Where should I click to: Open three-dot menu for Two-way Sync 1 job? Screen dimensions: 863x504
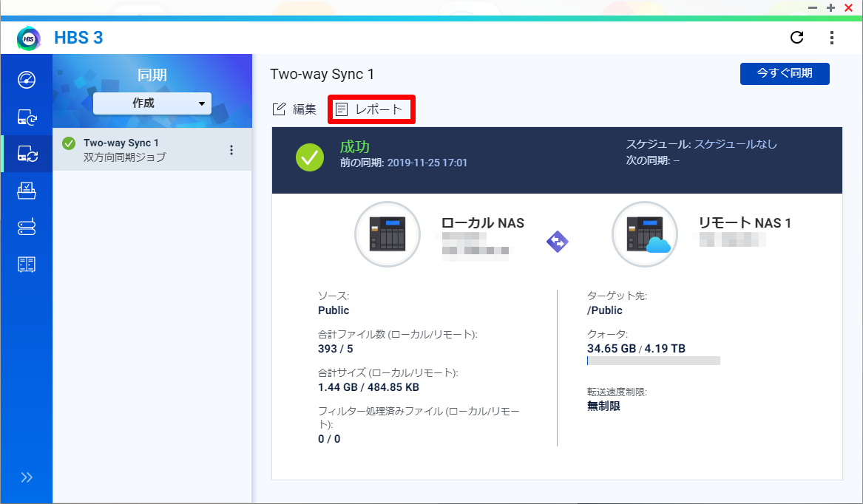coord(231,150)
